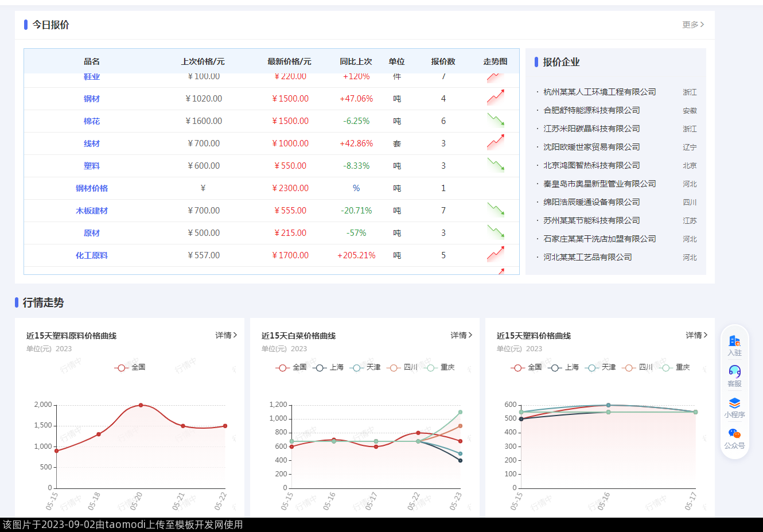Click the 入驻 icon in floating sidebar
Viewport: 763px width, 532px height.
coord(734,341)
